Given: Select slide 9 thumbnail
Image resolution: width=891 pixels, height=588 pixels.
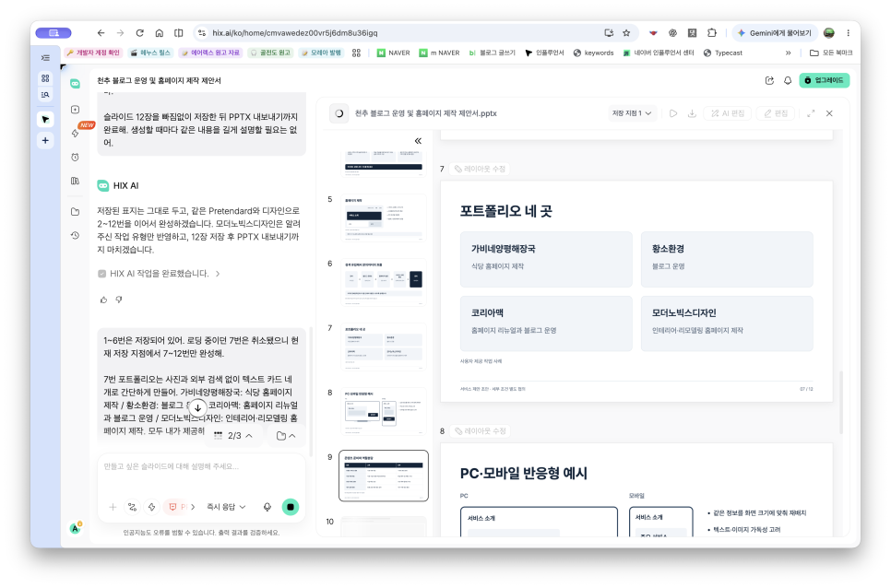Looking at the screenshot, I should (384, 476).
